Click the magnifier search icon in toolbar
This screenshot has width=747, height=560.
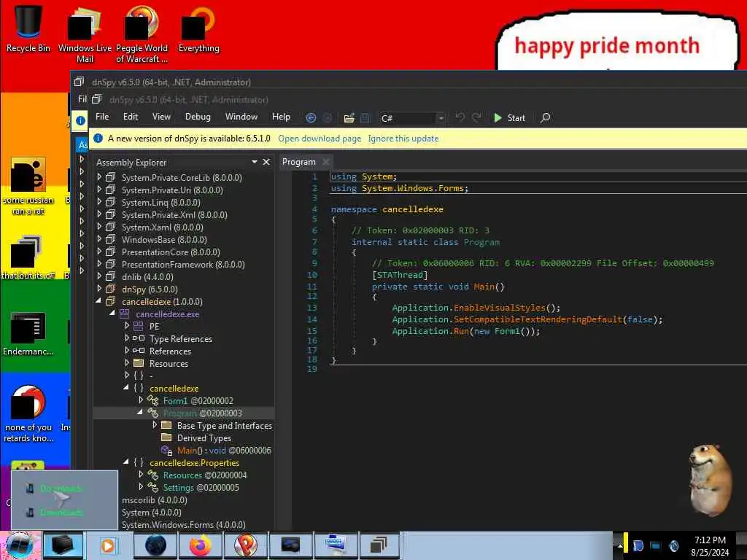click(546, 117)
